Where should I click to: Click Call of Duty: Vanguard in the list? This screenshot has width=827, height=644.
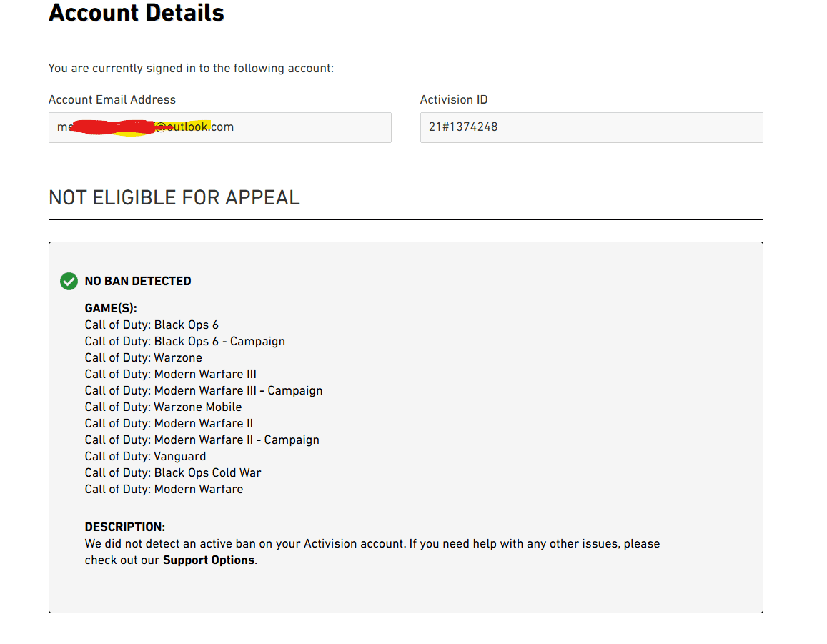pyautogui.click(x=145, y=456)
